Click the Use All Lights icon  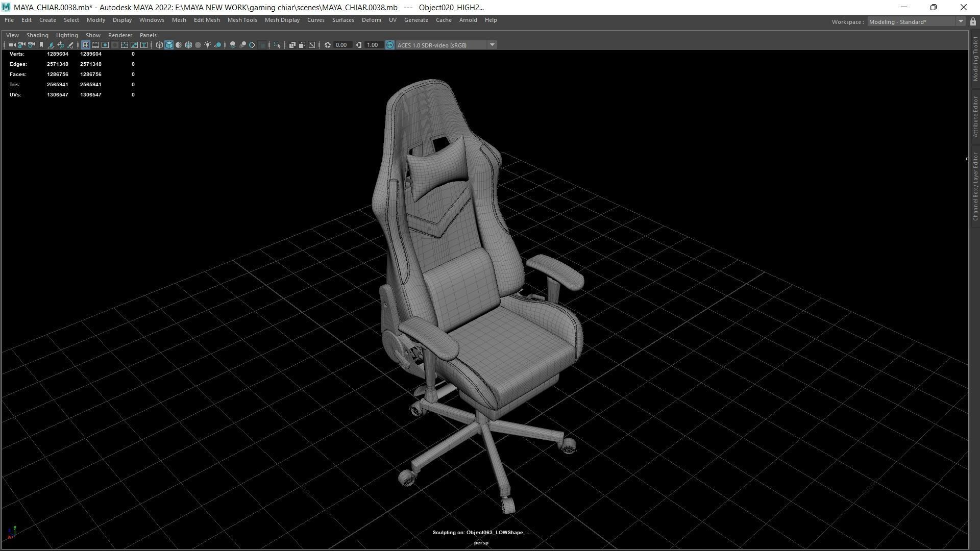pyautogui.click(x=208, y=45)
